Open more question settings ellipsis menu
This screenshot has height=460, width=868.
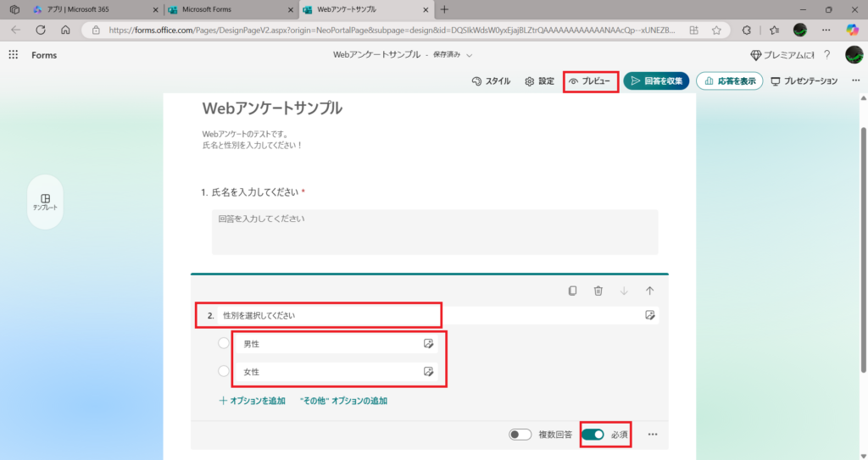click(653, 435)
